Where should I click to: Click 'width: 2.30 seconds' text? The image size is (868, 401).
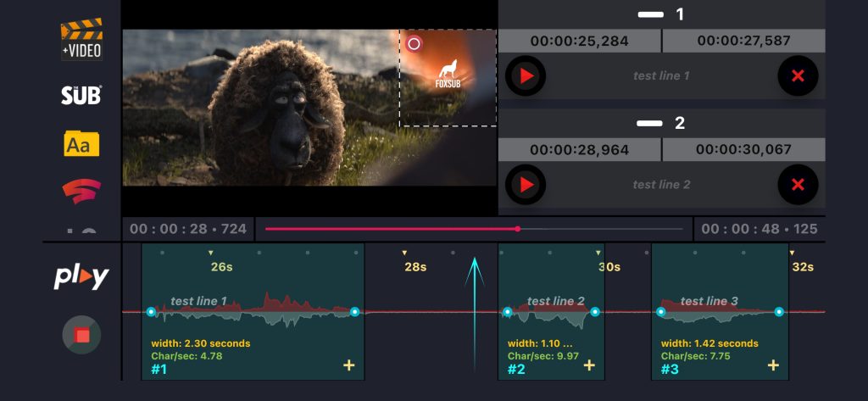(200, 343)
